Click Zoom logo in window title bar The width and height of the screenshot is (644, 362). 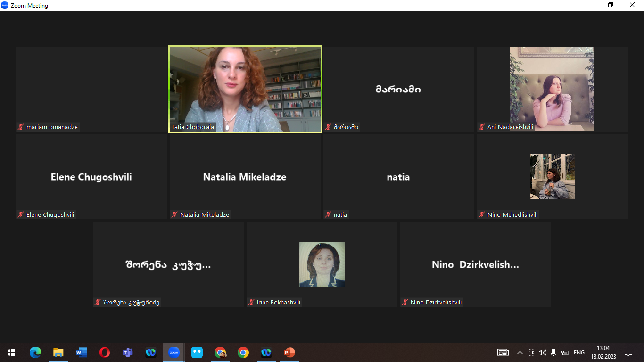click(x=5, y=5)
